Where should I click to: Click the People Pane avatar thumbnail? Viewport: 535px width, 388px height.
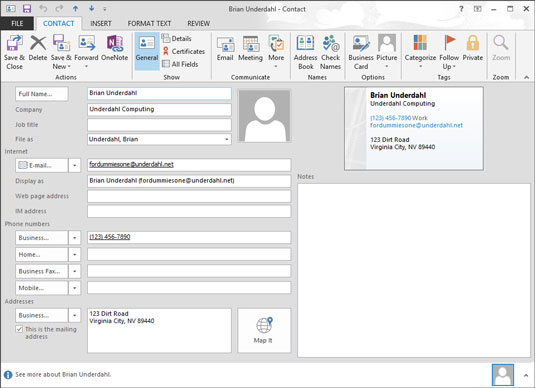coord(503,375)
